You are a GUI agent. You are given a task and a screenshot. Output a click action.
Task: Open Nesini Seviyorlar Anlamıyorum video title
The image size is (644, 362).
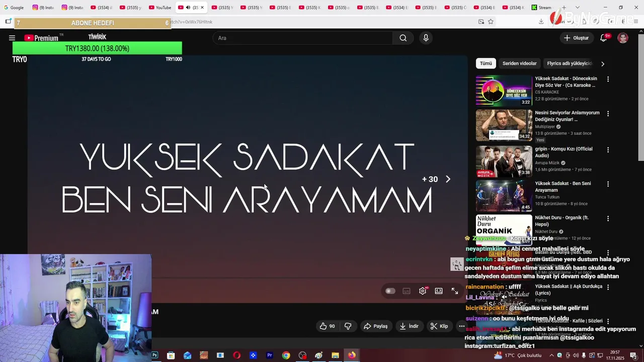(567, 116)
